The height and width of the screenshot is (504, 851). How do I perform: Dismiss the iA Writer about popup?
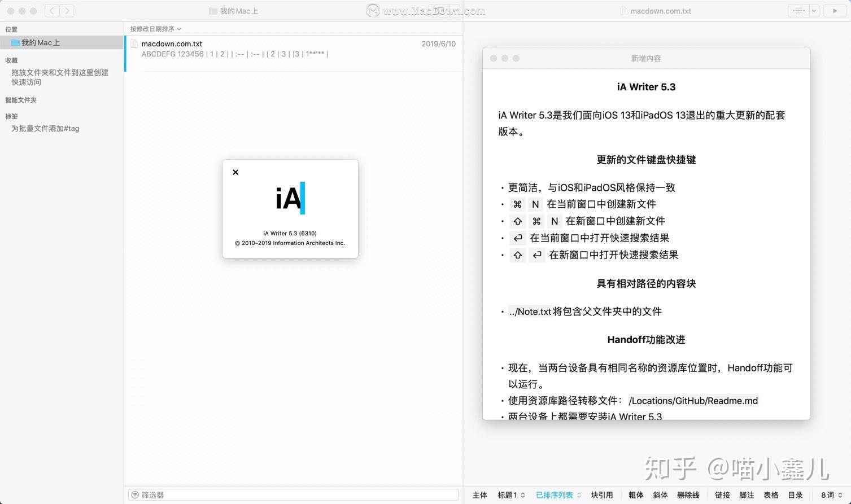point(235,172)
